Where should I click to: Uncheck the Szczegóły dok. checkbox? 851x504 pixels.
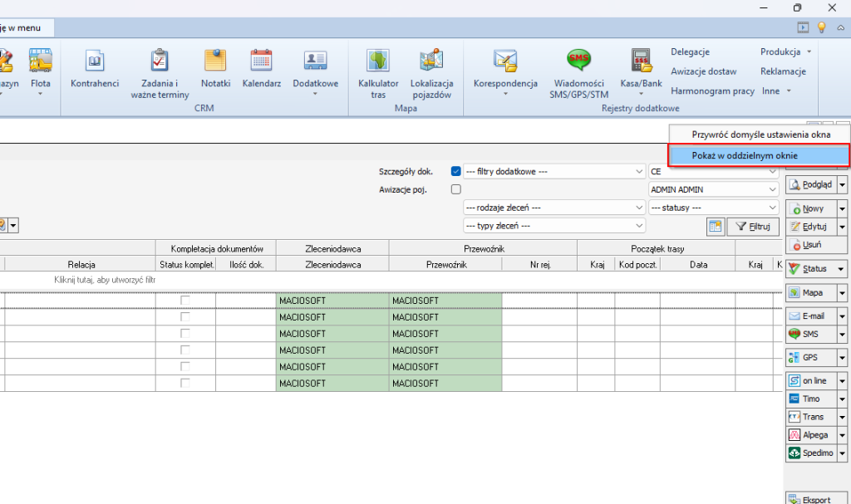[x=455, y=172]
